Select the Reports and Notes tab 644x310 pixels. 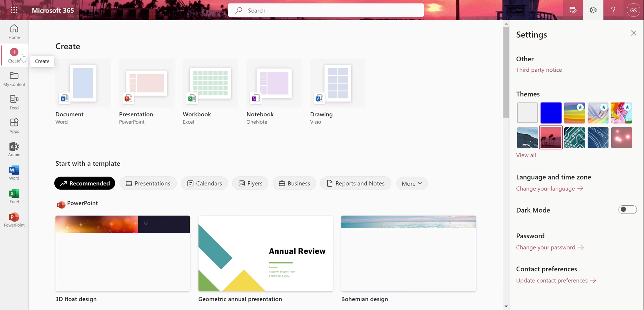click(x=356, y=183)
